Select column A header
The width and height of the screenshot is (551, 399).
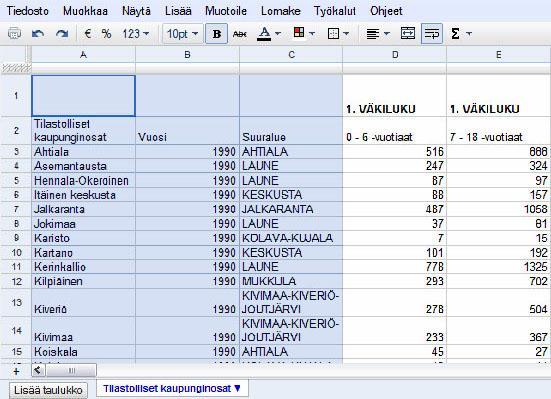click(x=83, y=54)
